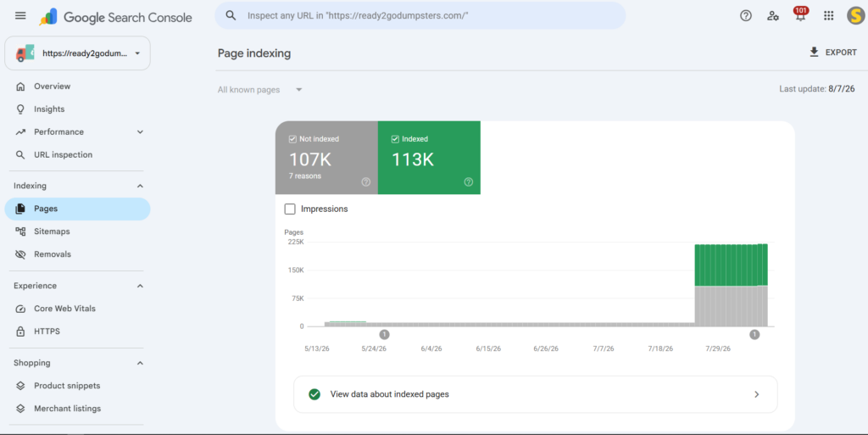Viewport: 868px width, 435px height.
Task: Click help icon on Not indexed card
Action: coord(366,182)
